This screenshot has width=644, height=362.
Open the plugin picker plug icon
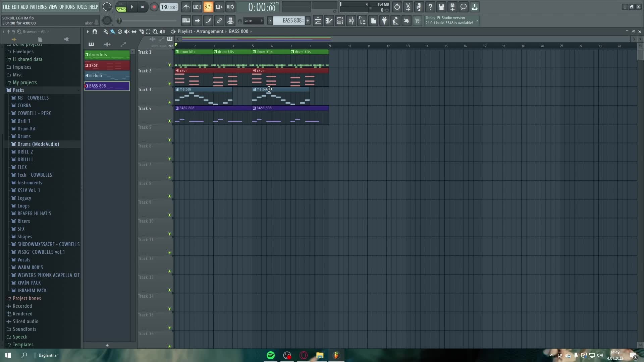(384, 21)
